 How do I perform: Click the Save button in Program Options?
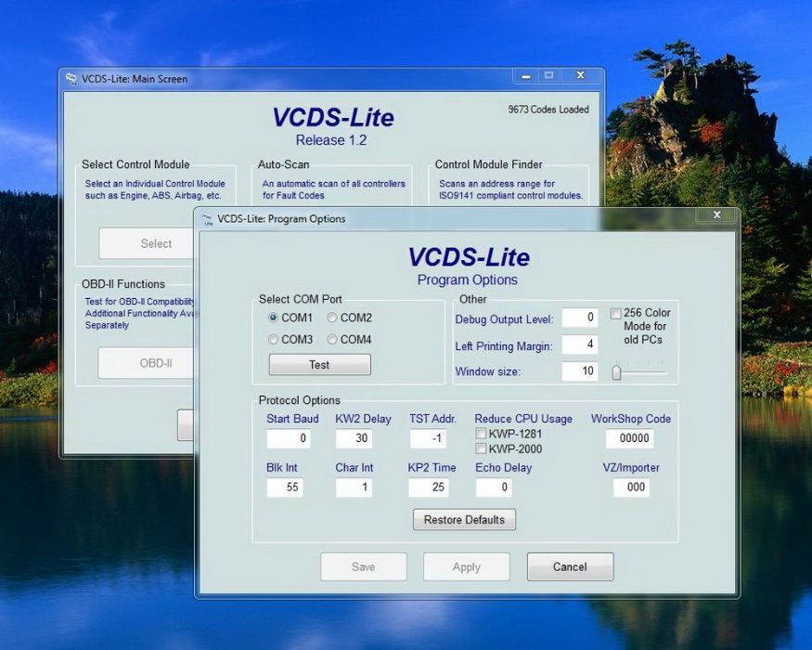coord(364,566)
